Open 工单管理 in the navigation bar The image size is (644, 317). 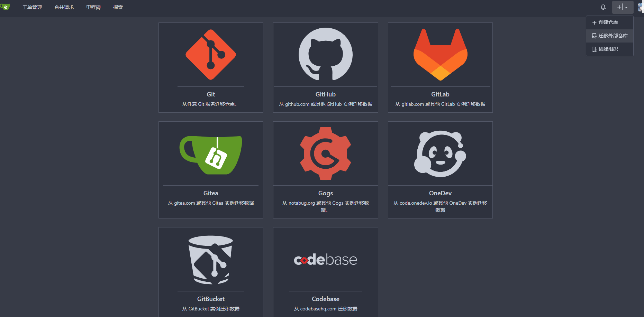click(32, 7)
